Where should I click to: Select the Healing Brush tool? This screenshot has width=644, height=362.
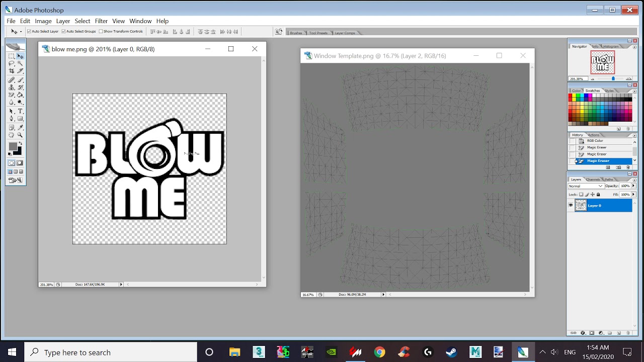click(11, 79)
